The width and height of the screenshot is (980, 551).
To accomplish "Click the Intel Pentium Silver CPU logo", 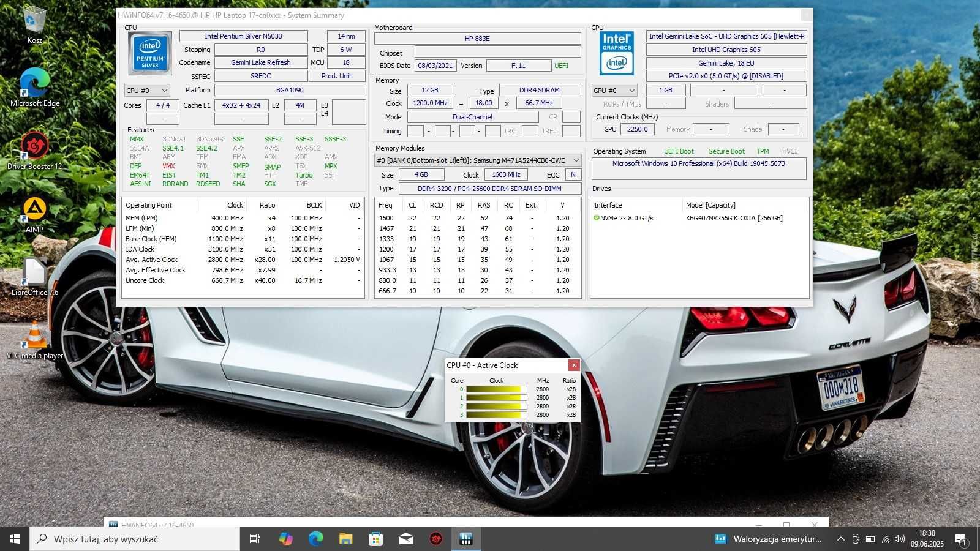I will (150, 53).
